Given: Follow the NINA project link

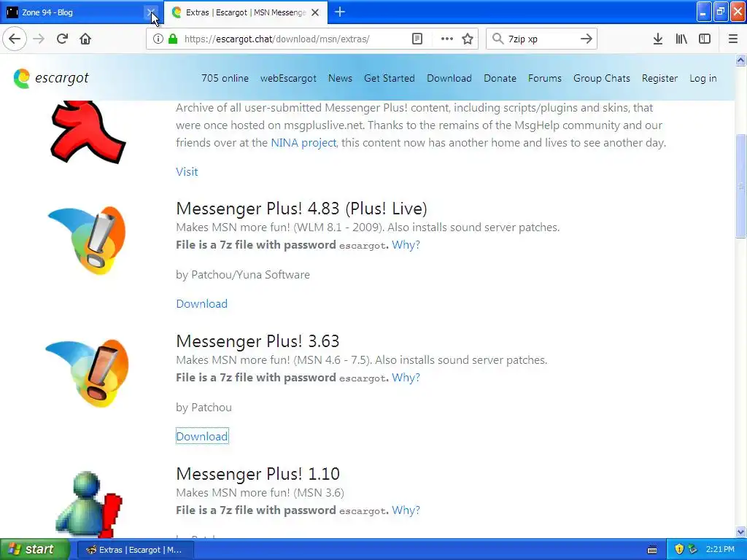Looking at the screenshot, I should tap(303, 143).
